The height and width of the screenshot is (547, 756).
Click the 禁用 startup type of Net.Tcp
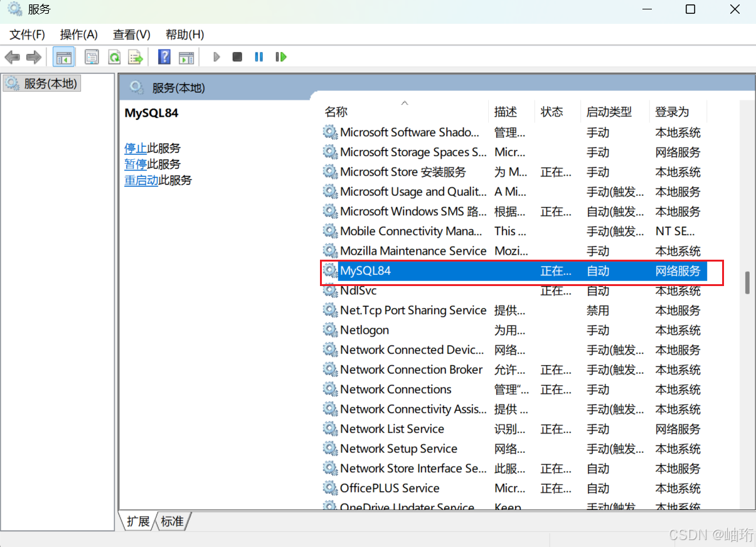[598, 311]
